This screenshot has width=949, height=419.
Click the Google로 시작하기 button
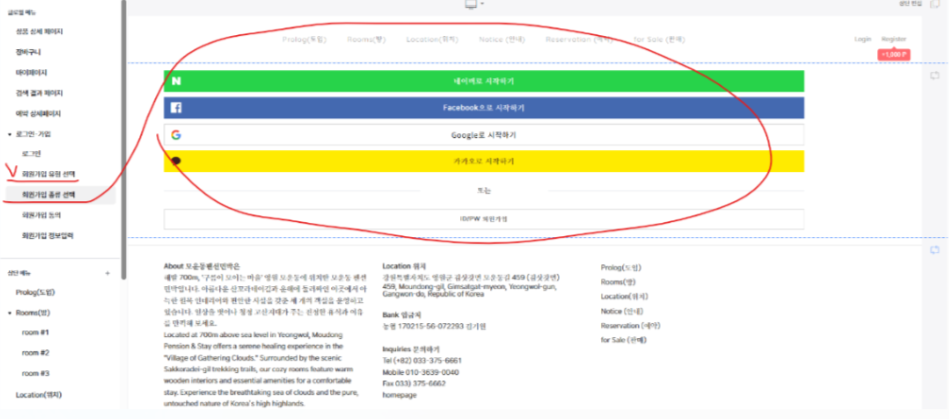point(484,135)
